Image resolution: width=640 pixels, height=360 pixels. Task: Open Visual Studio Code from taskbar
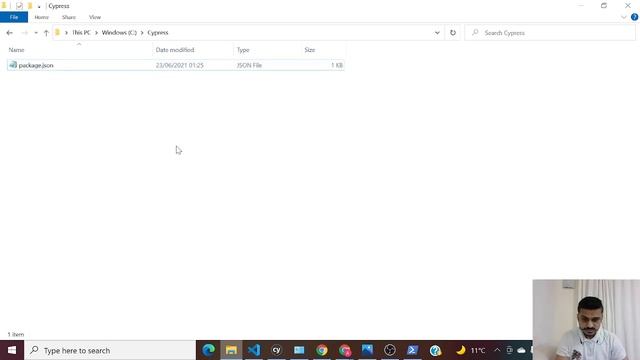254,350
